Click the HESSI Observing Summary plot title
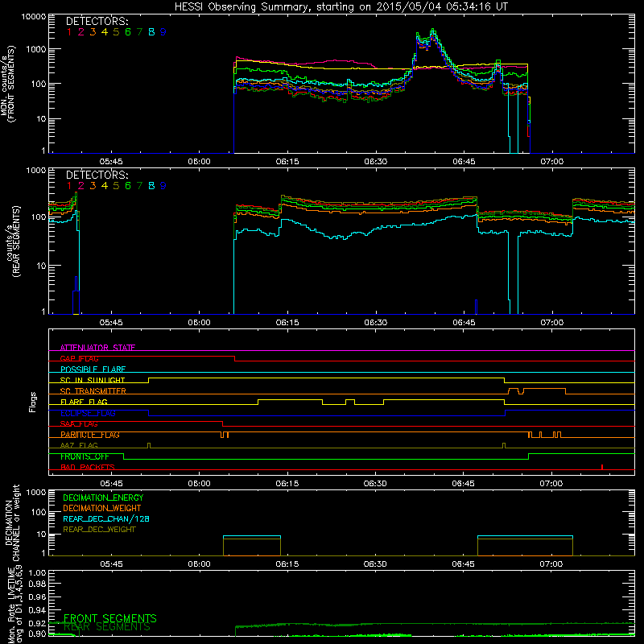 coord(341,7)
